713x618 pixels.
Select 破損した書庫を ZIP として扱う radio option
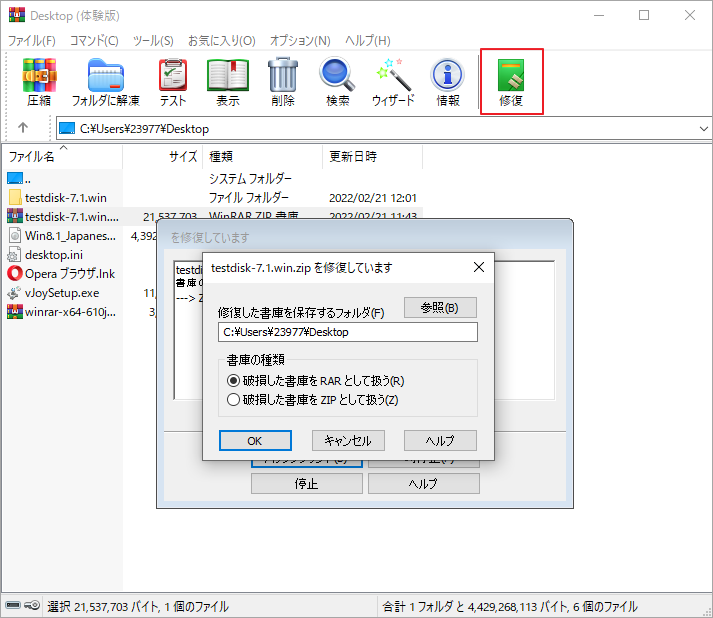tap(234, 400)
